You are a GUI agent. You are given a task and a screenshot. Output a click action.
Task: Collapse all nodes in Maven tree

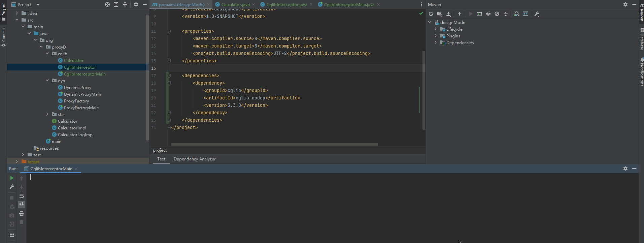click(x=506, y=14)
